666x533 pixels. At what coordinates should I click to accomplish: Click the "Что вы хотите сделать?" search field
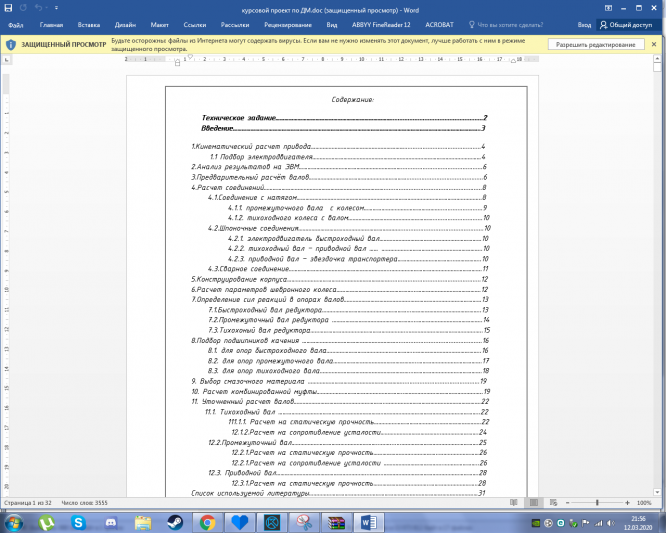[x=510, y=25]
